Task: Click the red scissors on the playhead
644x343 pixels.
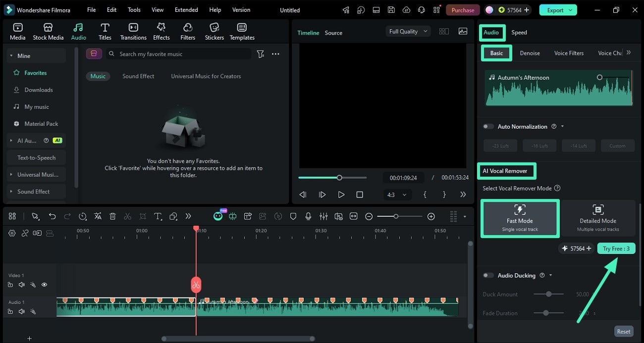Action: [x=196, y=285]
